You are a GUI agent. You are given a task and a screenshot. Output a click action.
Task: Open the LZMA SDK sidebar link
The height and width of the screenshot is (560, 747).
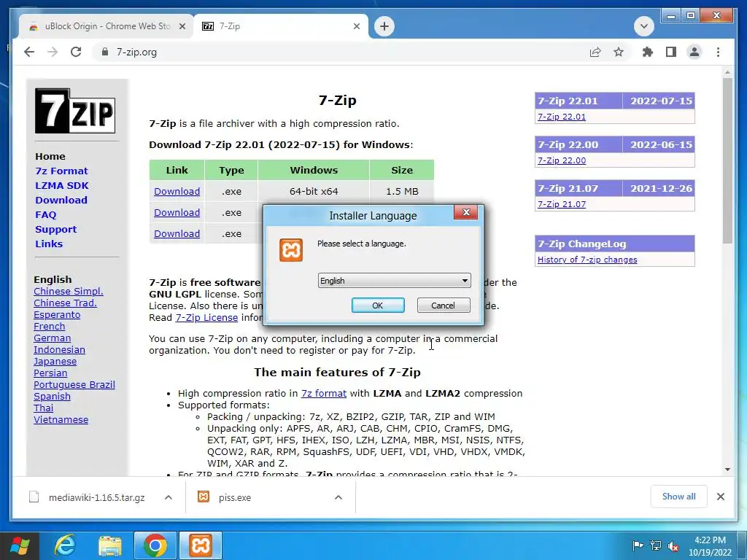[x=62, y=186]
